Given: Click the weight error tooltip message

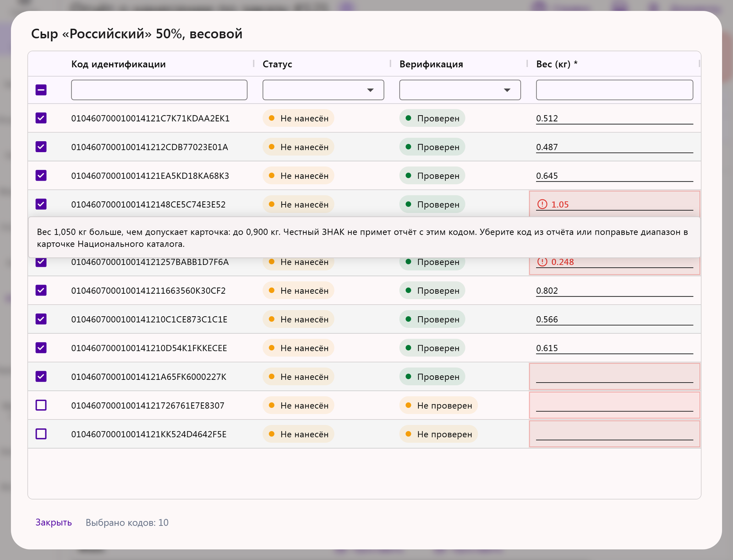Looking at the screenshot, I should tap(364, 237).
